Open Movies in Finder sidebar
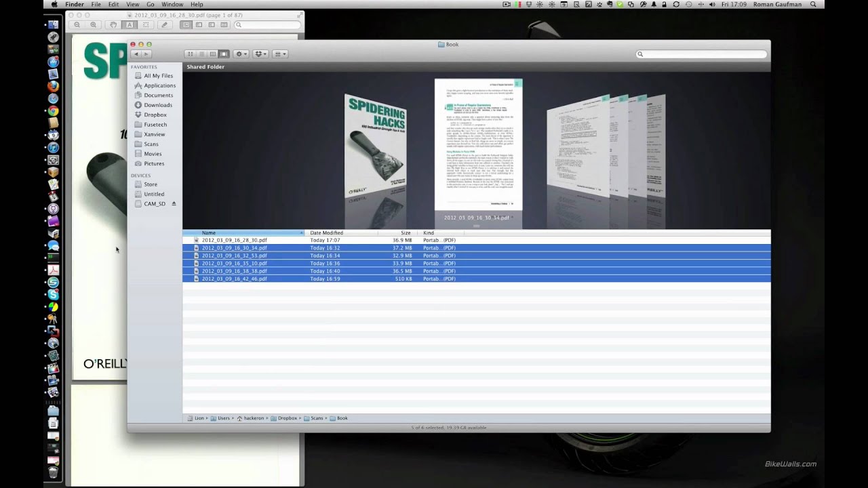The width and height of the screenshot is (868, 488). tap(148, 154)
